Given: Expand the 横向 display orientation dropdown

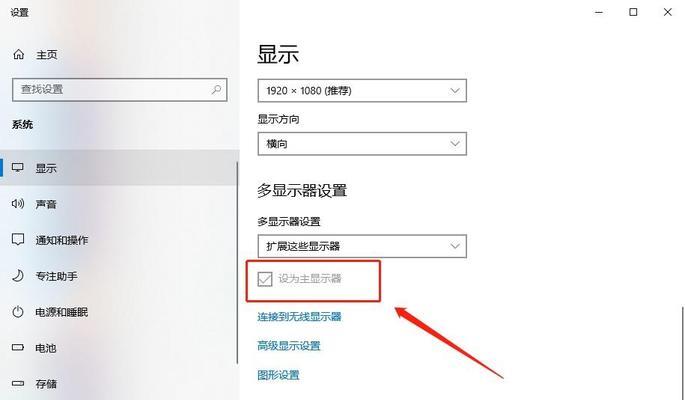Looking at the screenshot, I should 362,144.
